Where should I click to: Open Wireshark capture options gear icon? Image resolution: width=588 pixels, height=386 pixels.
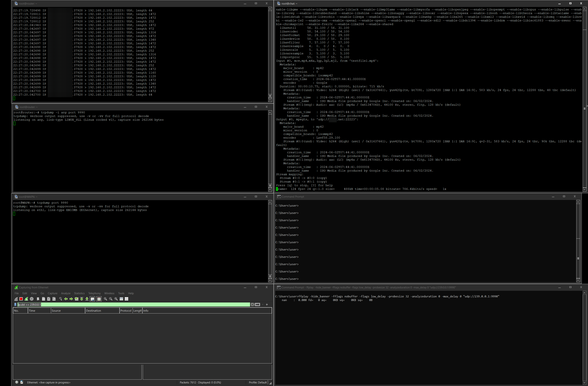[x=32, y=299]
